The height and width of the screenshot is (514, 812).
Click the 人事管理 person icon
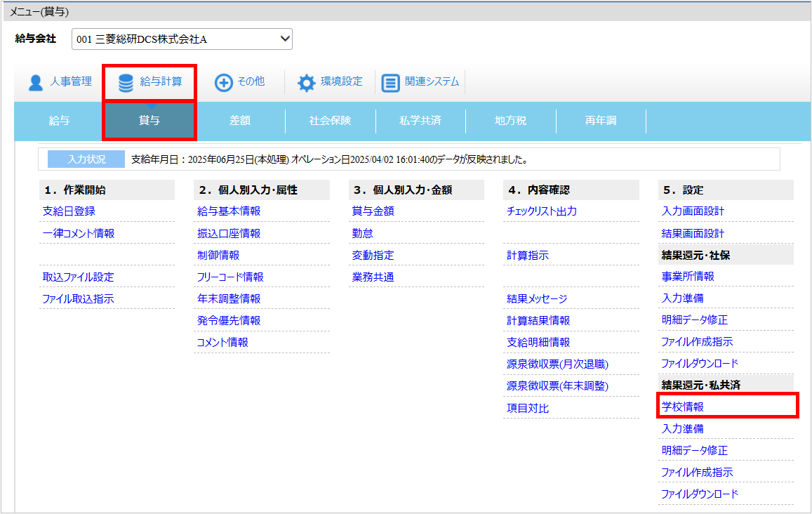point(36,82)
